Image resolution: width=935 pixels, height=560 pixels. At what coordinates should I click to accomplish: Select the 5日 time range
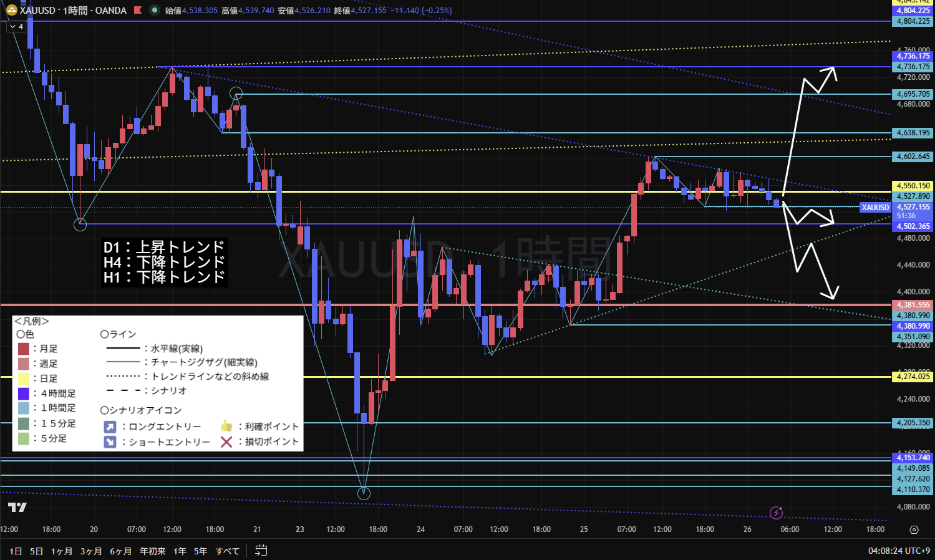click(37, 551)
